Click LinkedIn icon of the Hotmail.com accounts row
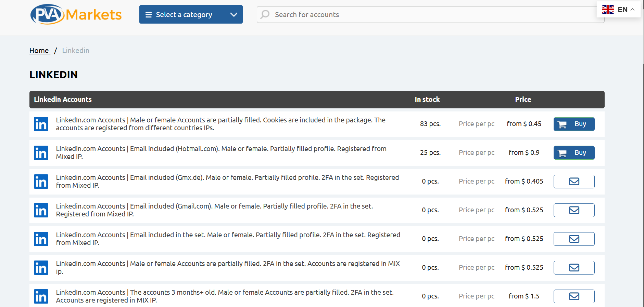Screen dimensions: 644x307 41,153
